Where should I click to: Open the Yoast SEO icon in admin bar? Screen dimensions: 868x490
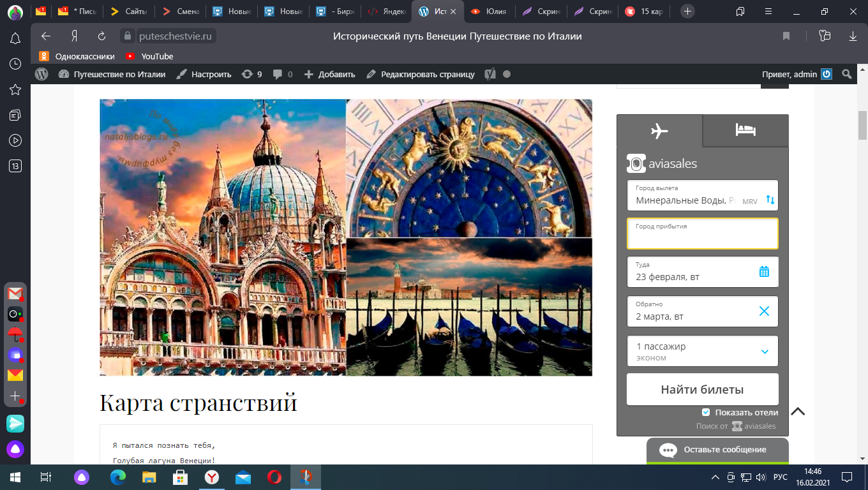click(x=490, y=74)
